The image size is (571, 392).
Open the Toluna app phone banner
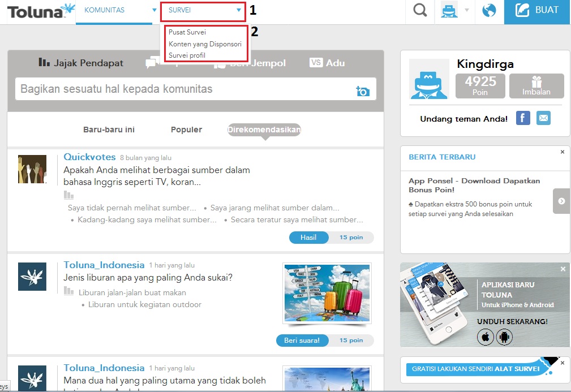484,305
